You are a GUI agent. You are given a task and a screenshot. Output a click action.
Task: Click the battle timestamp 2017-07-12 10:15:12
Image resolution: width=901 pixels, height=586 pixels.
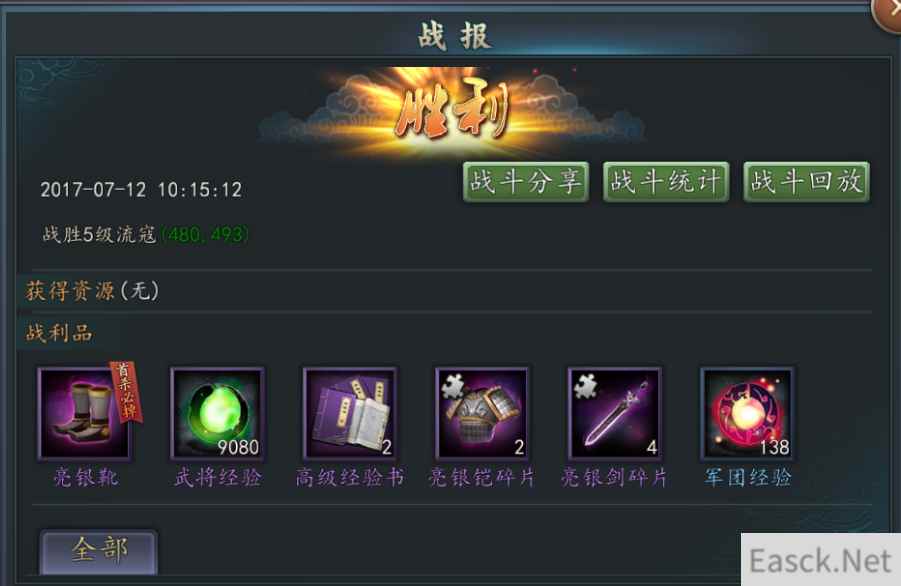141,190
